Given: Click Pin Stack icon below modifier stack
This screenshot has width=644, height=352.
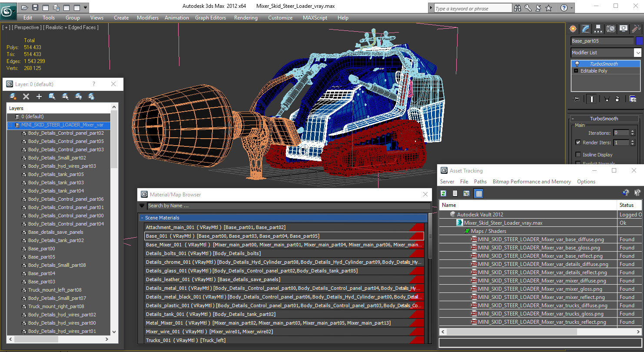Looking at the screenshot, I should click(577, 99).
